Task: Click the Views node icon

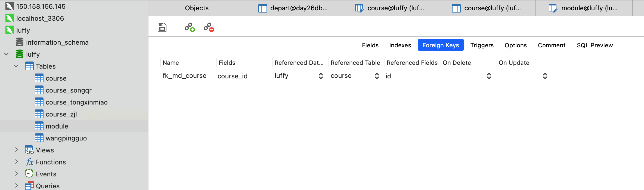Action: (29, 150)
